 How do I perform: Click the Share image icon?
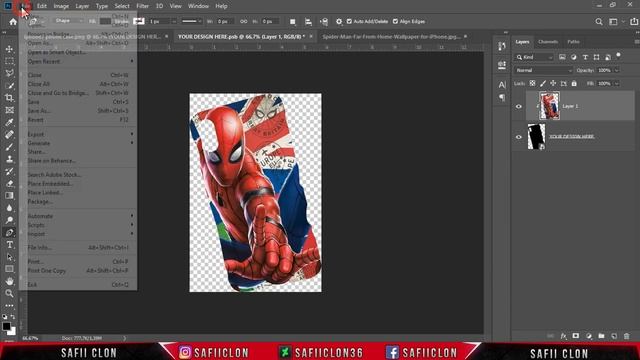(633, 22)
